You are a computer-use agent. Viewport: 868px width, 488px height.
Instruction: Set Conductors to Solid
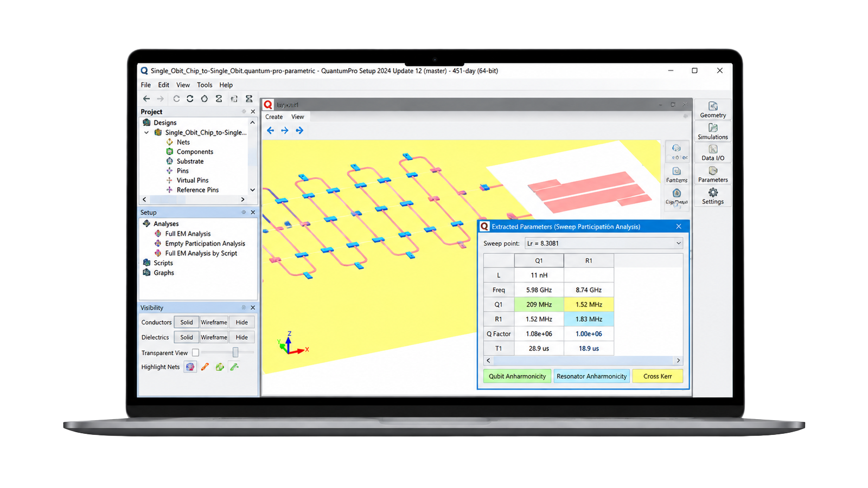[187, 322]
